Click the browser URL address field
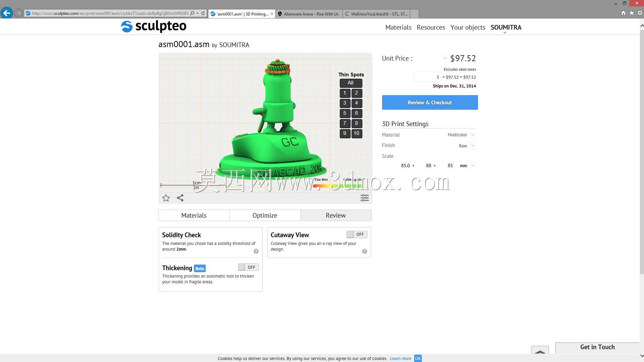The width and height of the screenshot is (644, 362). point(110,13)
